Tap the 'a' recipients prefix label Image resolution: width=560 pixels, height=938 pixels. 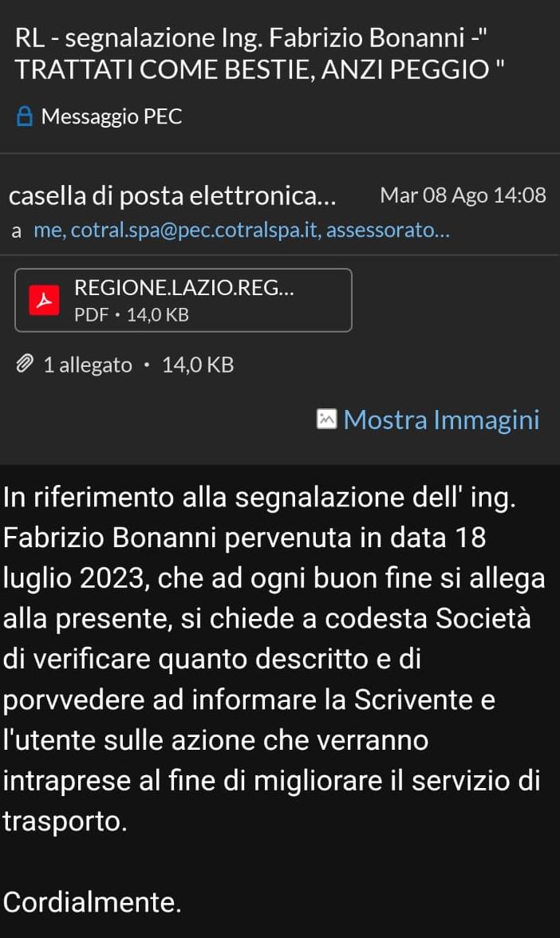[17, 231]
